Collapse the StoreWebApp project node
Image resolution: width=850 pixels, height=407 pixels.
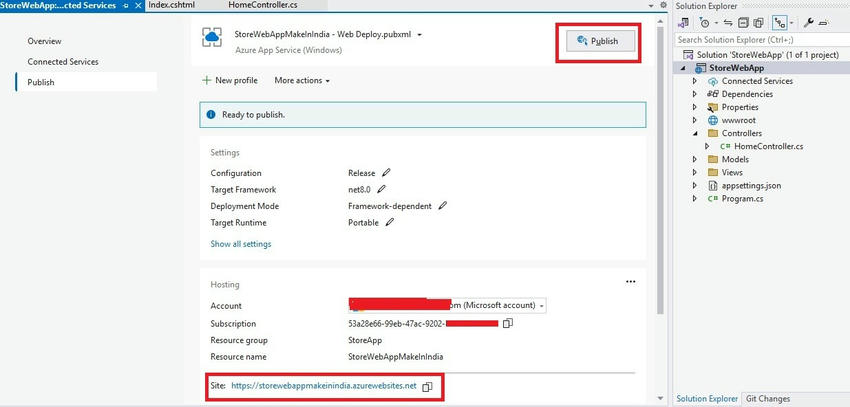point(682,68)
